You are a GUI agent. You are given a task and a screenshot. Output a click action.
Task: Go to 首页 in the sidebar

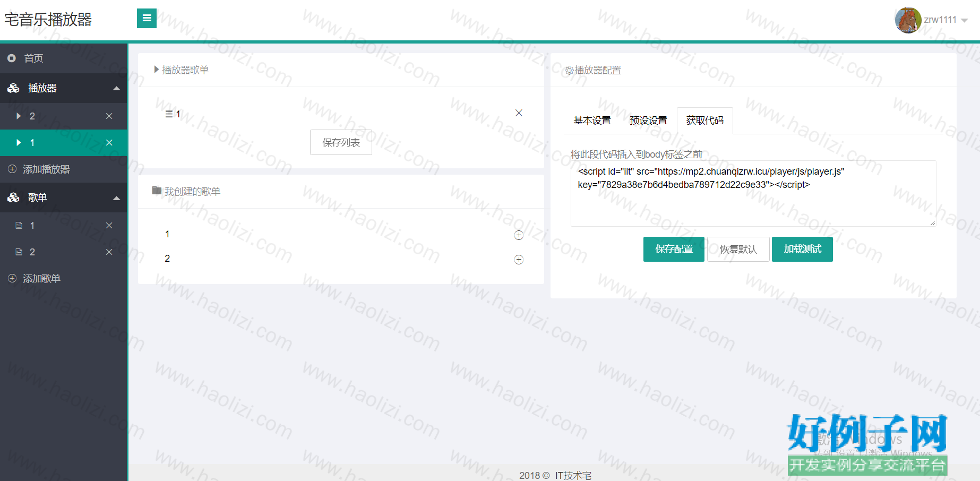point(64,58)
